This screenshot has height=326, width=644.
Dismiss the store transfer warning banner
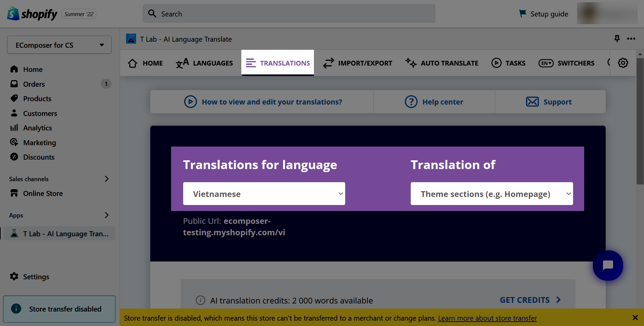[x=635, y=318]
